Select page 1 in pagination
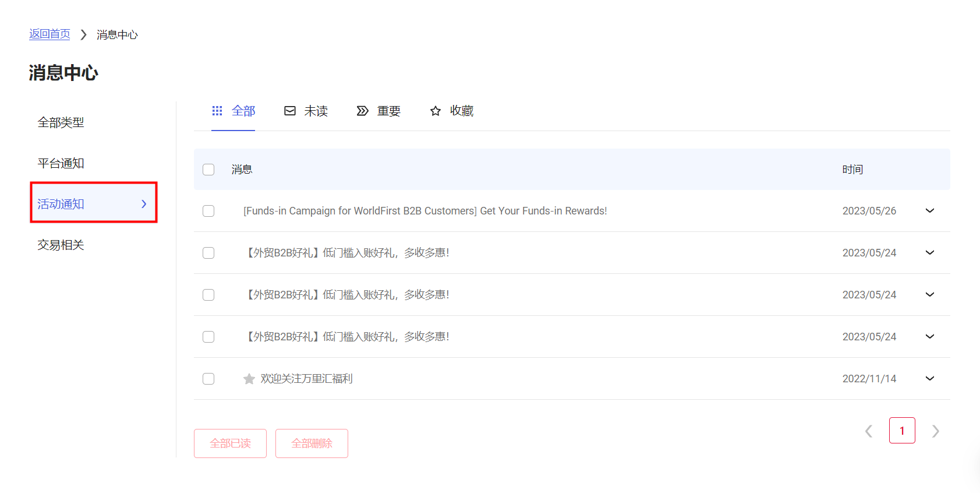Screen dimensions: 980x493 (901, 431)
